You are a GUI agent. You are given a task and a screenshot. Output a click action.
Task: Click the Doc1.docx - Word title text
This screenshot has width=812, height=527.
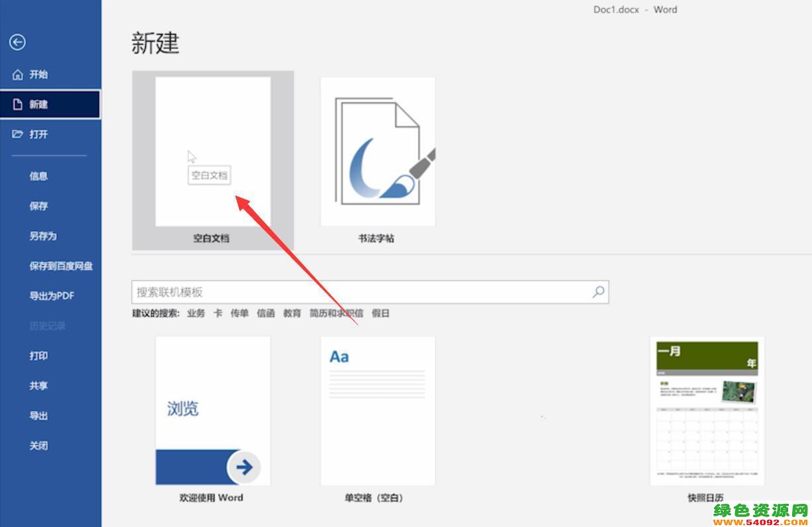click(x=635, y=9)
